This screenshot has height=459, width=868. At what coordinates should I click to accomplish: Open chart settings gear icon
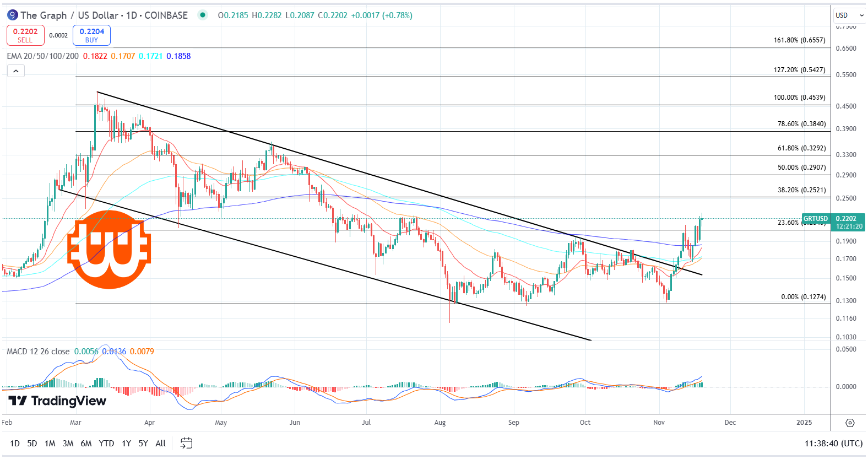(850, 423)
